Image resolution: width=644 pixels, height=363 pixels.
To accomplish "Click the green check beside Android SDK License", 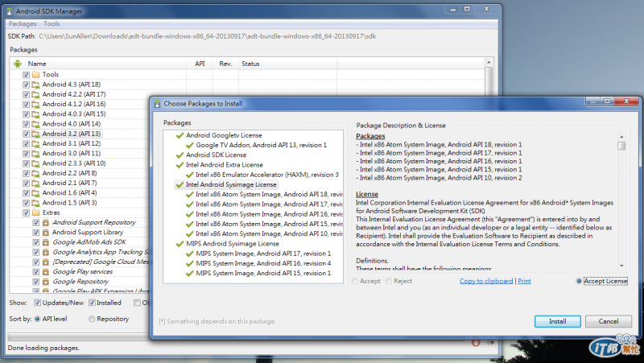I will point(180,155).
